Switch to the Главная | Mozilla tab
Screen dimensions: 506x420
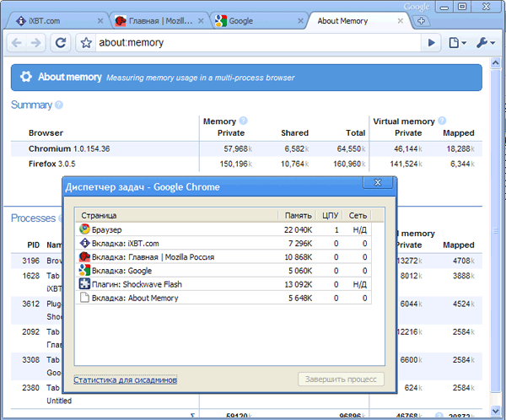pos(159,21)
